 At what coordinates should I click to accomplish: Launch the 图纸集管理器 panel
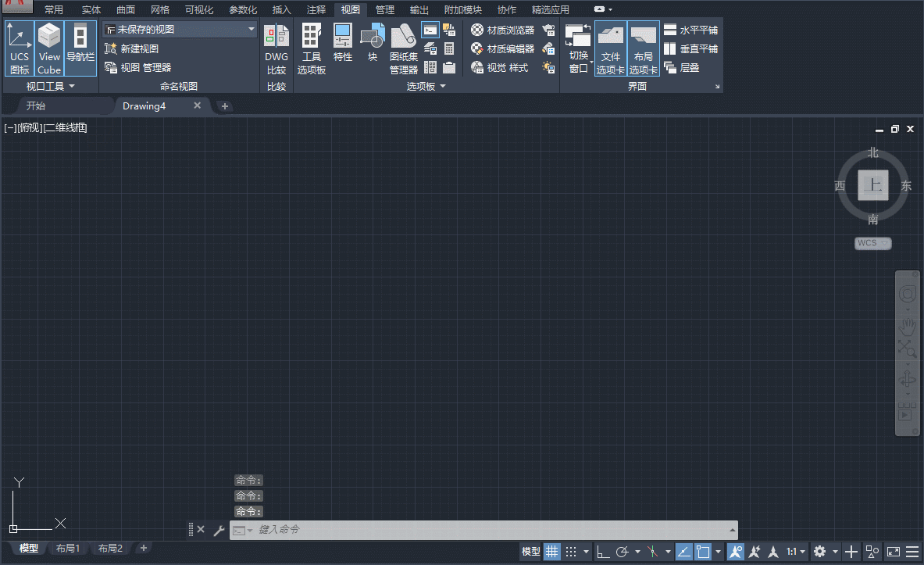pos(402,47)
